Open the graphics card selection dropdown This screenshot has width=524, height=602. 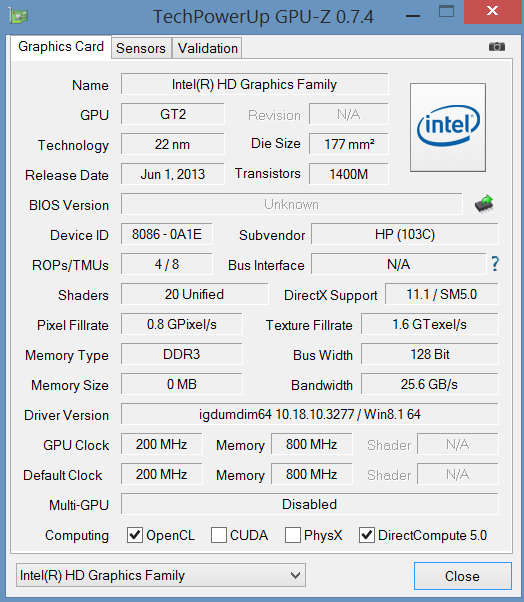pyautogui.click(x=161, y=575)
